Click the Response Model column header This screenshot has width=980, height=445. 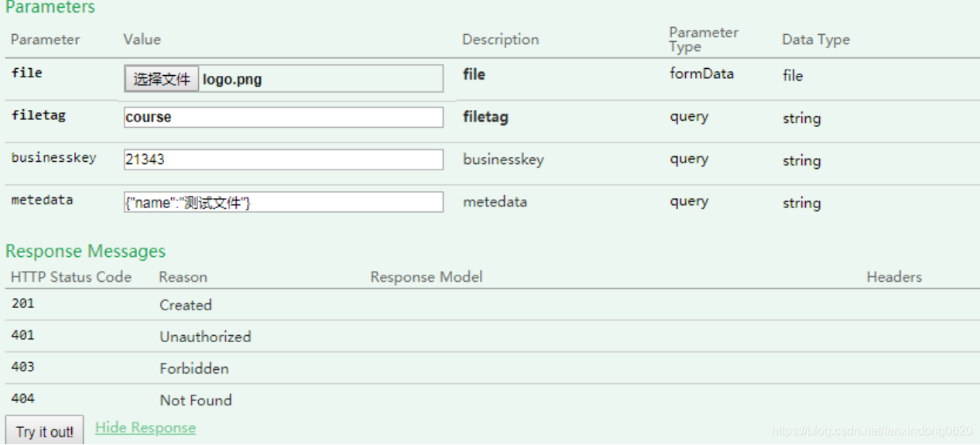pos(427,277)
